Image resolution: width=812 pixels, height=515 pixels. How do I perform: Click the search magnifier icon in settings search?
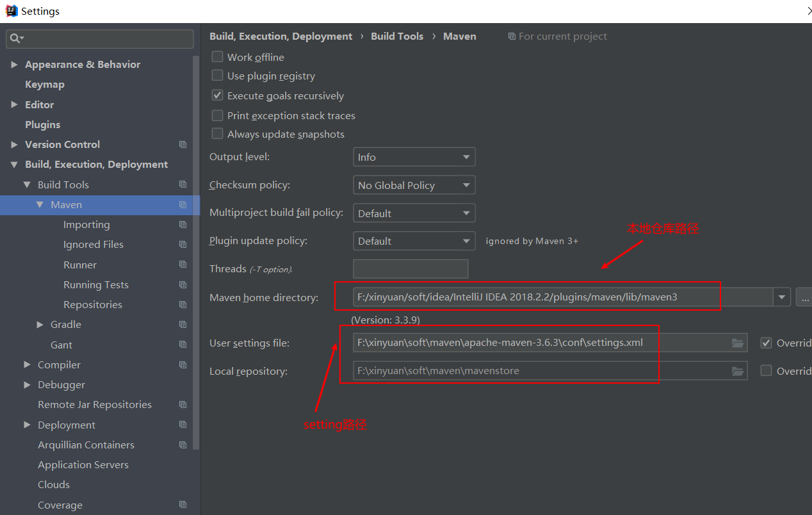[x=15, y=39]
